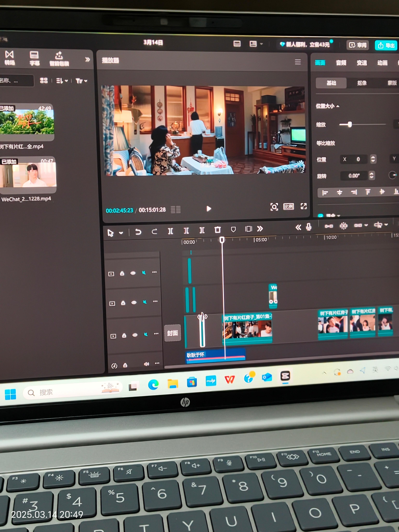Click the align top icon

pos(368,192)
